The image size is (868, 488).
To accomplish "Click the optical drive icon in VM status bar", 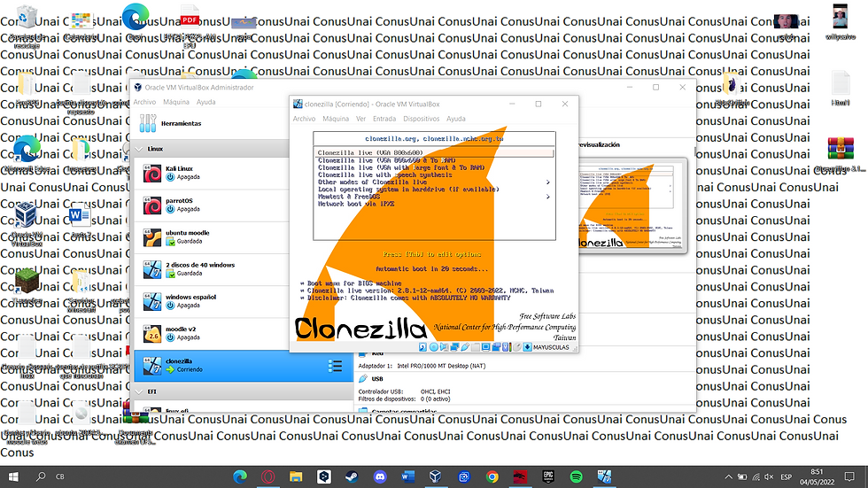I will pos(433,347).
